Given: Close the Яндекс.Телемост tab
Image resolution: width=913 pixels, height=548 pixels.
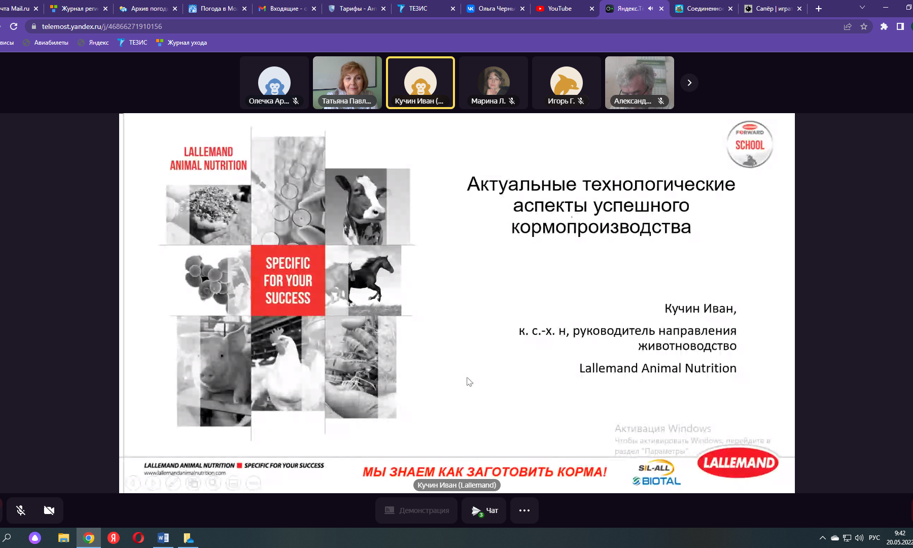Looking at the screenshot, I should click(x=661, y=8).
